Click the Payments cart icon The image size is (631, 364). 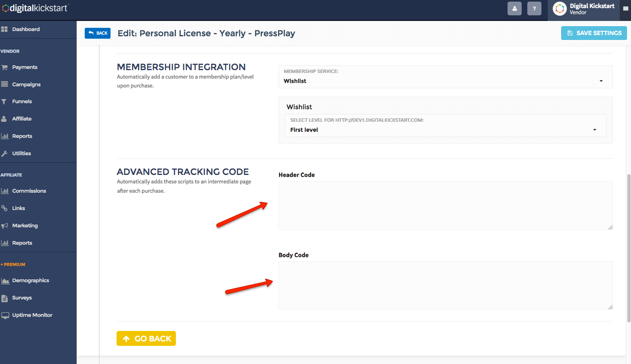[4, 67]
